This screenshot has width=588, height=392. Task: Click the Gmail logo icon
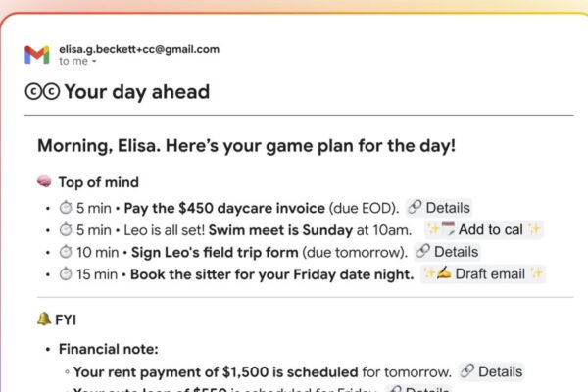36,54
